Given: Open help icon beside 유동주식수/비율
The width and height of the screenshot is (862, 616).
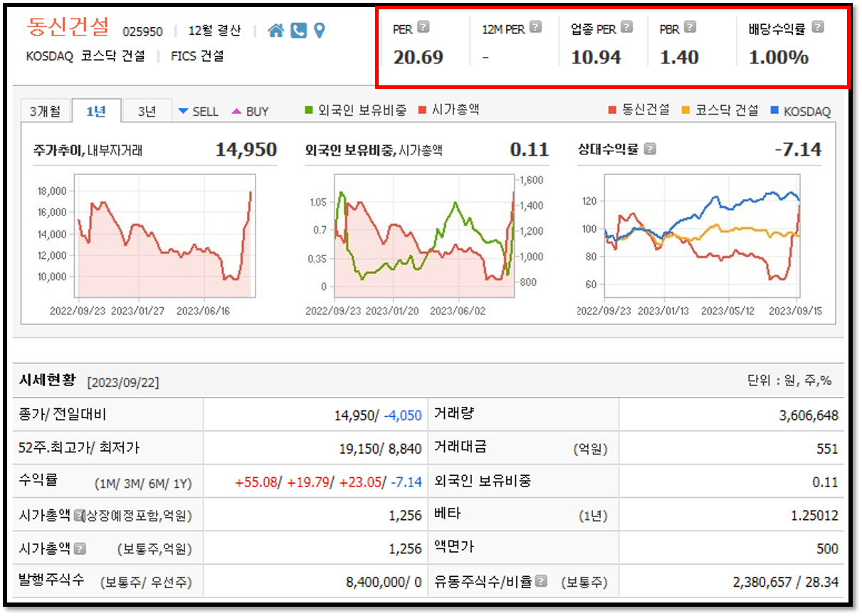Looking at the screenshot, I should 542,581.
